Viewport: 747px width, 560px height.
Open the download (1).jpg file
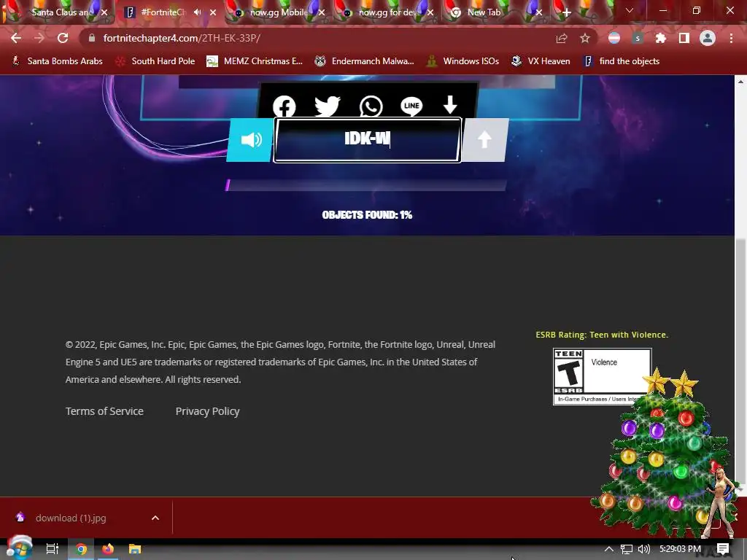(71, 518)
